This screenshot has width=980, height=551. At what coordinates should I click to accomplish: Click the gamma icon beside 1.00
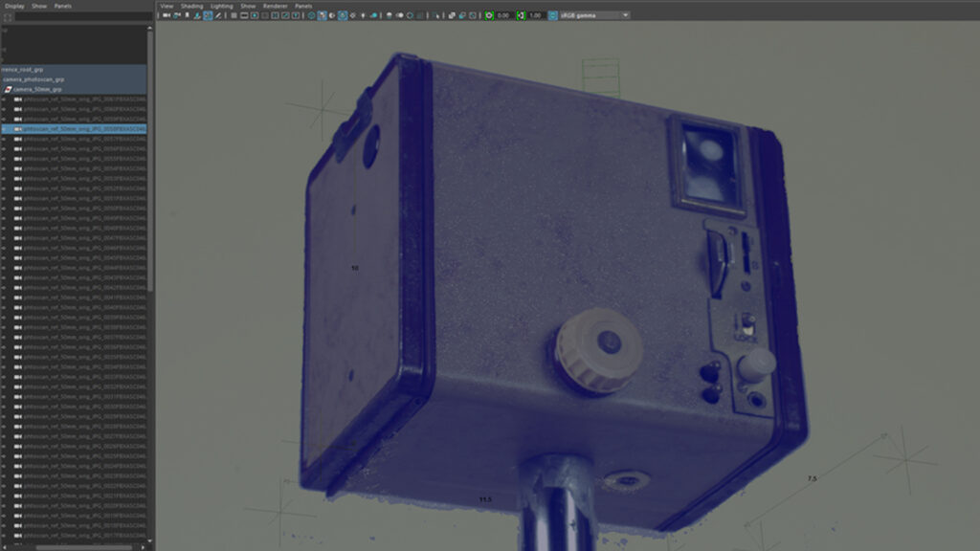tap(521, 16)
